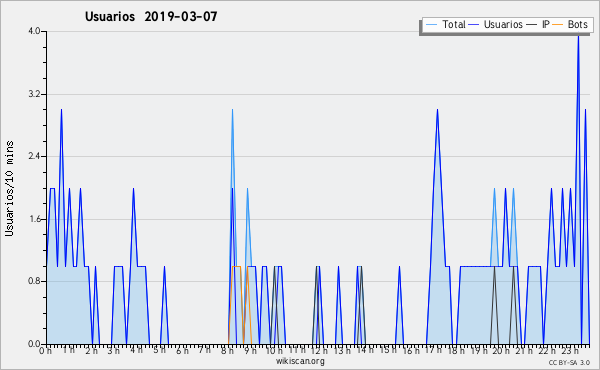Click the orange Bots legend line

558,25
